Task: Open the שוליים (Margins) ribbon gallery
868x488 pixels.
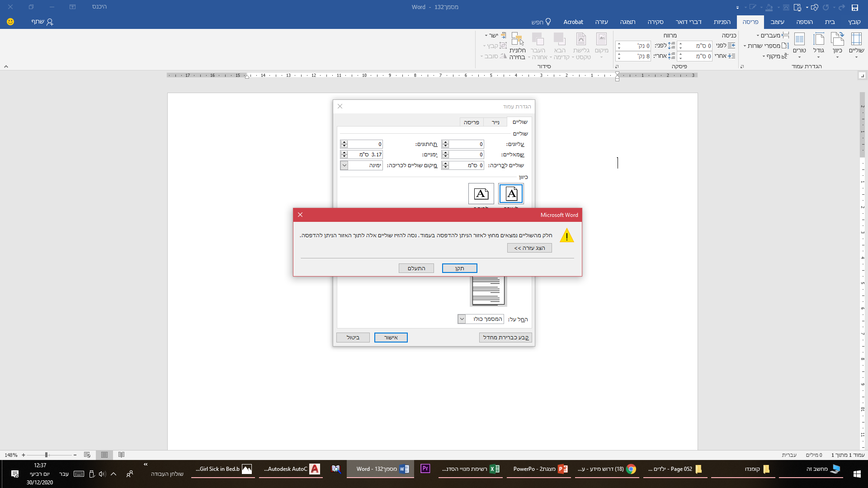Action: point(856,45)
